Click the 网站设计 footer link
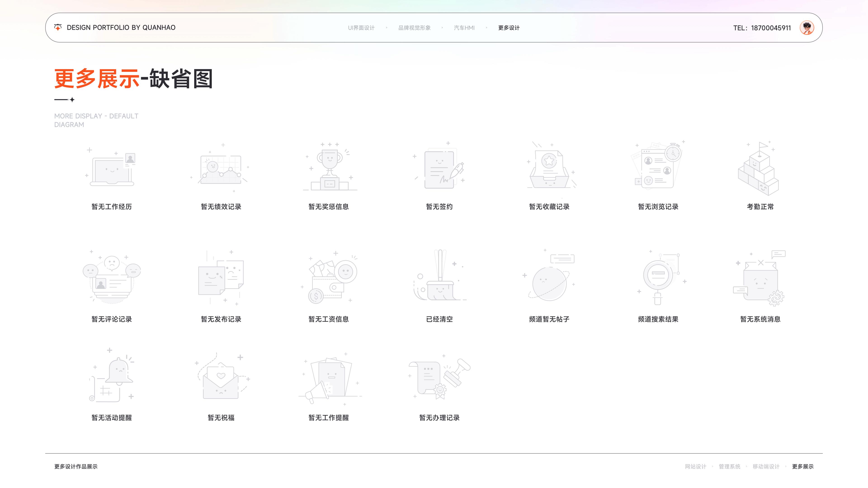868x488 pixels. [x=696, y=467]
